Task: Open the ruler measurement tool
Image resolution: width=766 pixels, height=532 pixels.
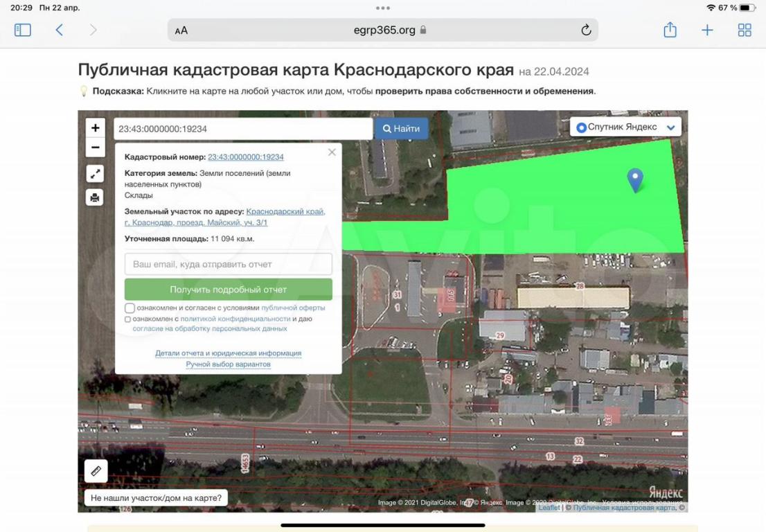Action: 96,471
